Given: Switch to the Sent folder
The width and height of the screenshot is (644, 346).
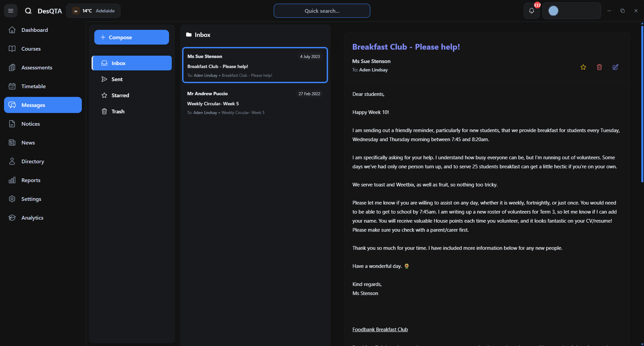Looking at the screenshot, I should pyautogui.click(x=117, y=79).
